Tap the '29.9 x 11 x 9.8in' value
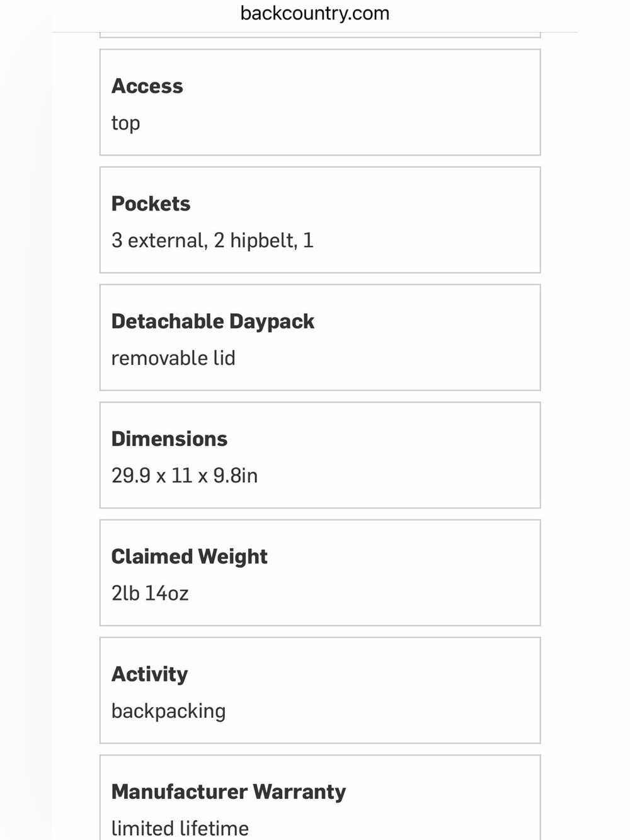The height and width of the screenshot is (840, 630). tap(185, 476)
